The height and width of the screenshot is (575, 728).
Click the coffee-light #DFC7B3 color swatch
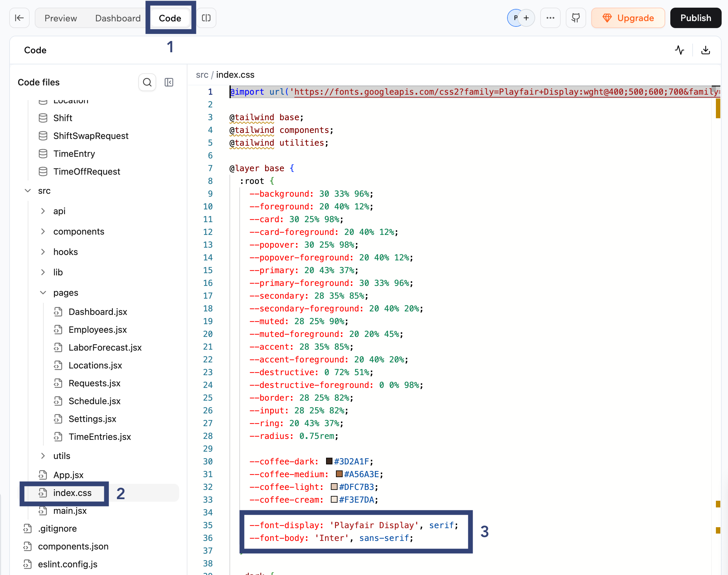(x=334, y=486)
